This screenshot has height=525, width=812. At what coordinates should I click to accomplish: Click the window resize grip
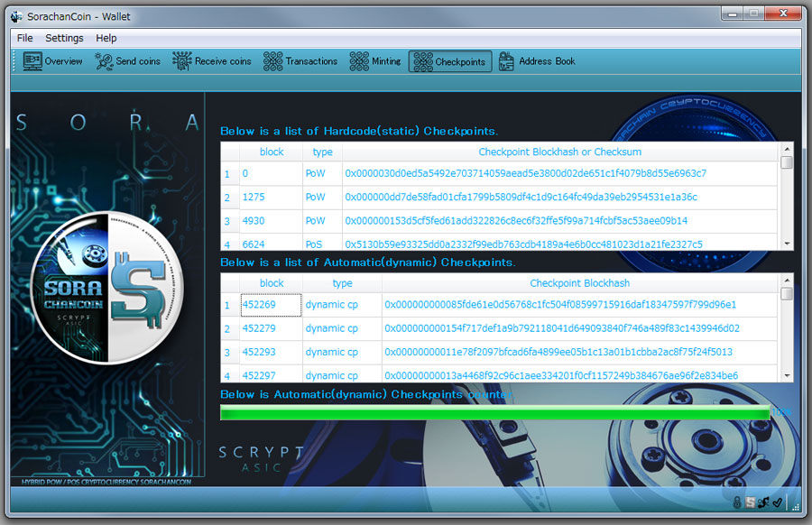[796, 506]
